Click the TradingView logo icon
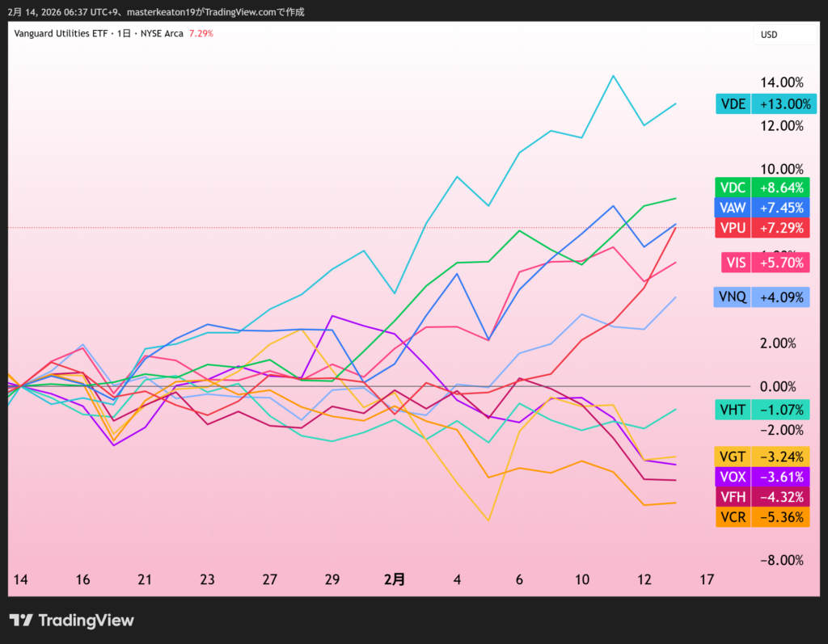Image resolution: width=828 pixels, height=644 pixels. (22, 621)
